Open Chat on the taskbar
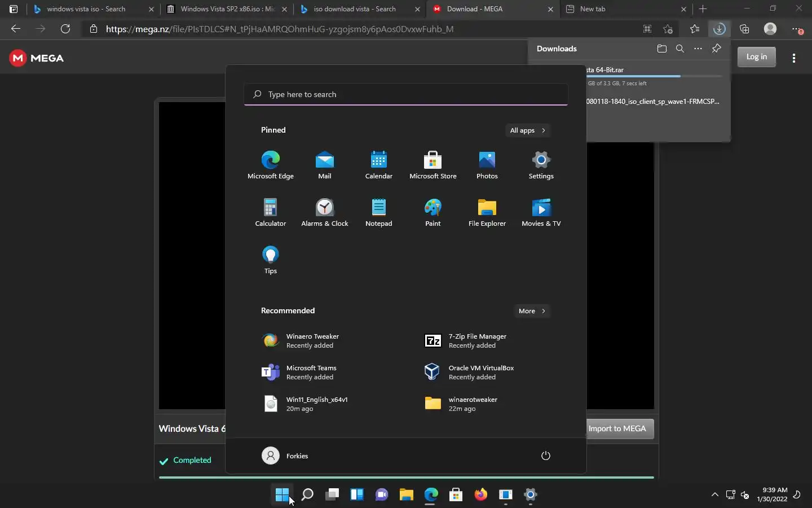The image size is (812, 508). point(382,495)
